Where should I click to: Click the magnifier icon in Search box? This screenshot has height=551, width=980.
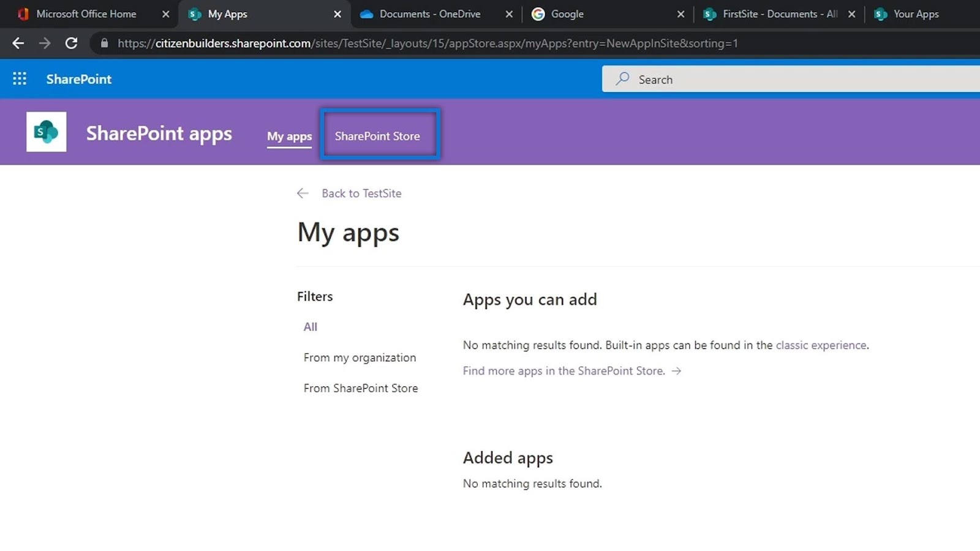click(622, 79)
